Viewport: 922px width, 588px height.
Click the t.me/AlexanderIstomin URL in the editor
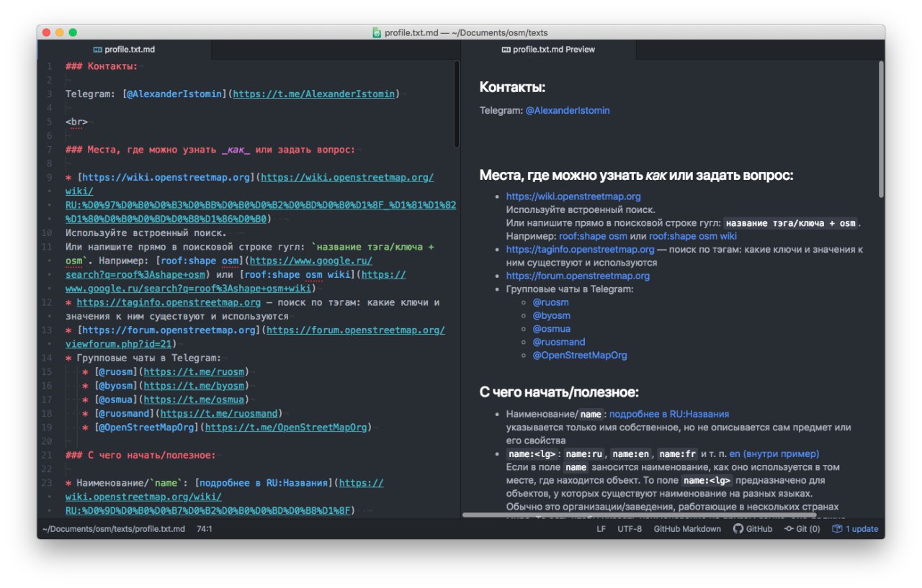(x=314, y=94)
